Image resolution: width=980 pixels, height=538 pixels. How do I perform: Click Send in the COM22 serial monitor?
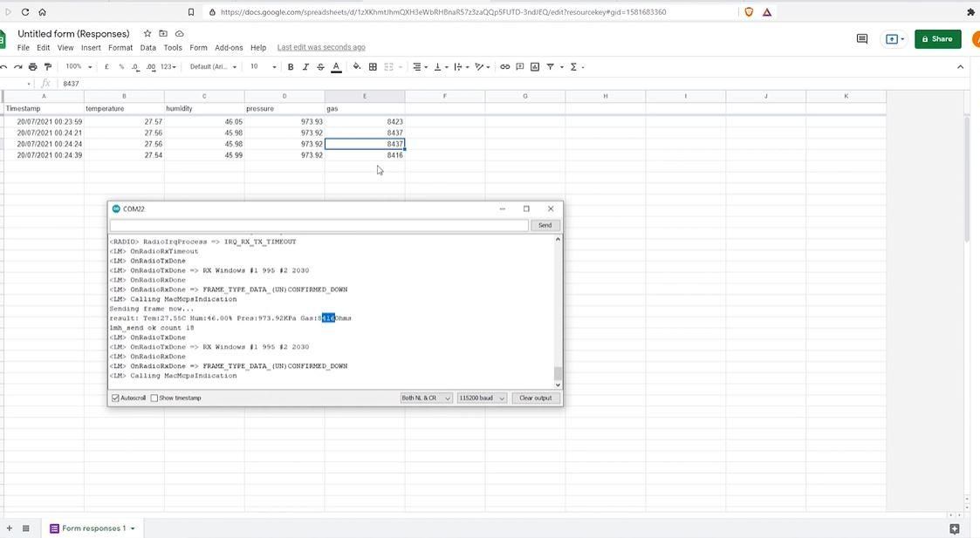click(545, 225)
